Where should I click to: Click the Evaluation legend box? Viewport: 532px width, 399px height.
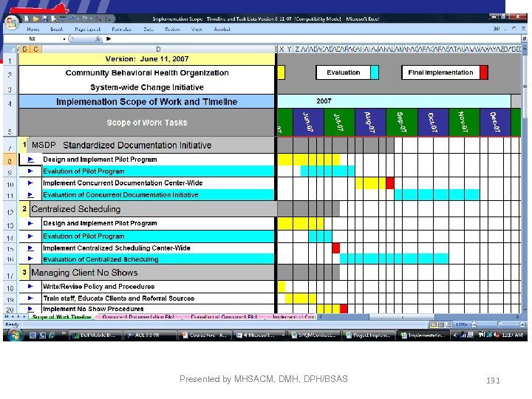click(343, 72)
